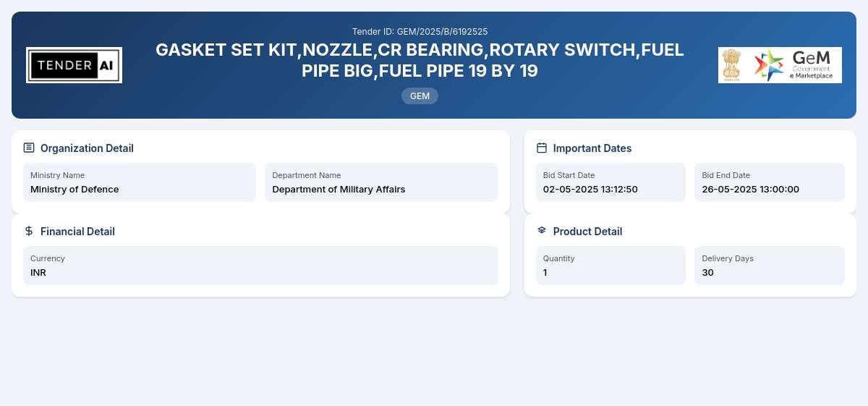Click the Currency INR field
Image resolution: width=868 pixels, height=406 pixels.
coord(260,266)
